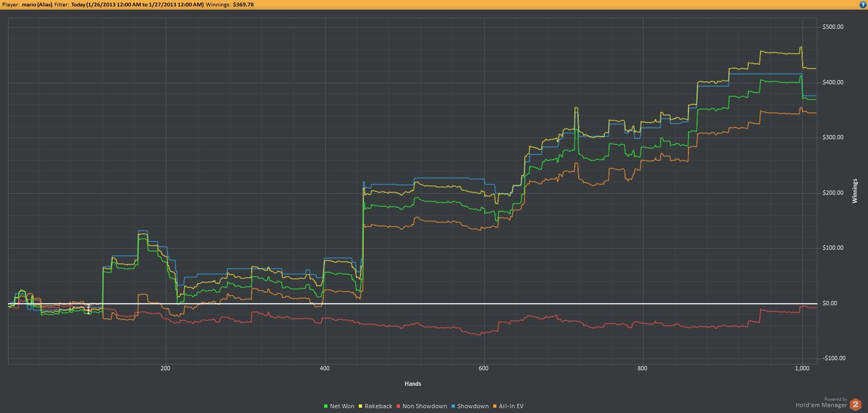Click the "-$100.00" y-axis label
868x413 pixels.
coord(833,359)
